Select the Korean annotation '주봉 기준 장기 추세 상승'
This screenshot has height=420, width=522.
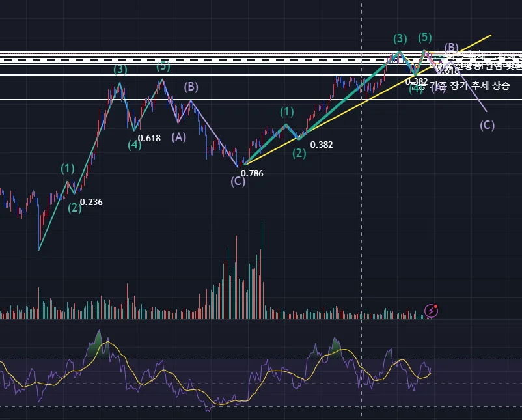pos(460,85)
